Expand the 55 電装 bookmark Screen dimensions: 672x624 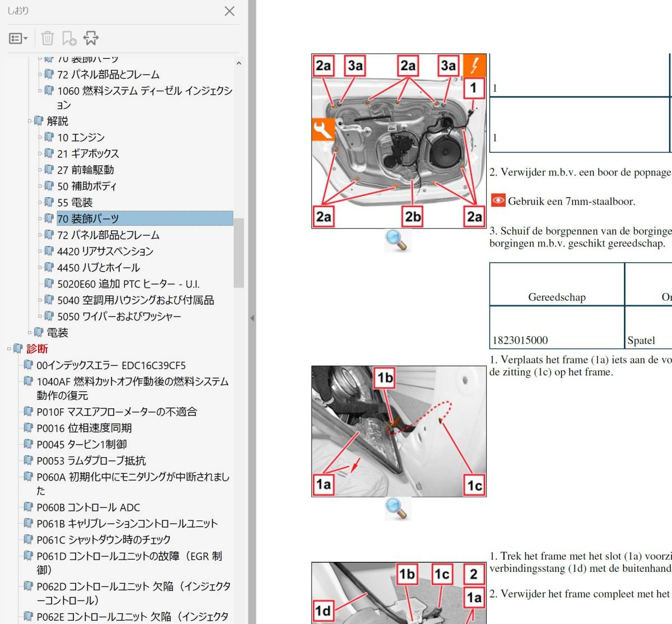[40, 202]
